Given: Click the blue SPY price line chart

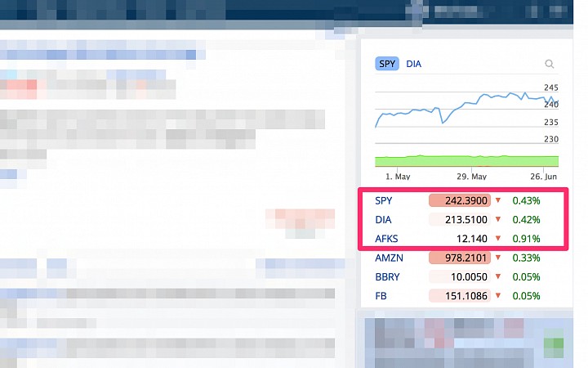Looking at the screenshot, I should 466,109.
